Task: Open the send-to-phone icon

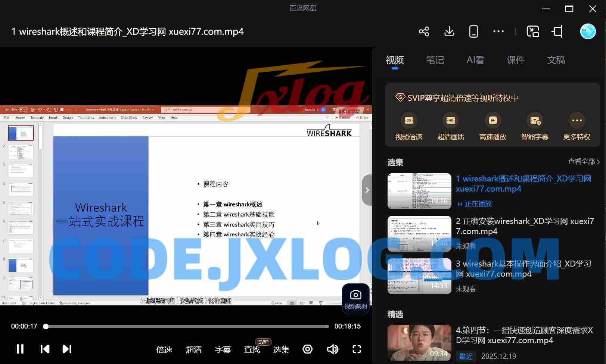Action: coord(473,31)
